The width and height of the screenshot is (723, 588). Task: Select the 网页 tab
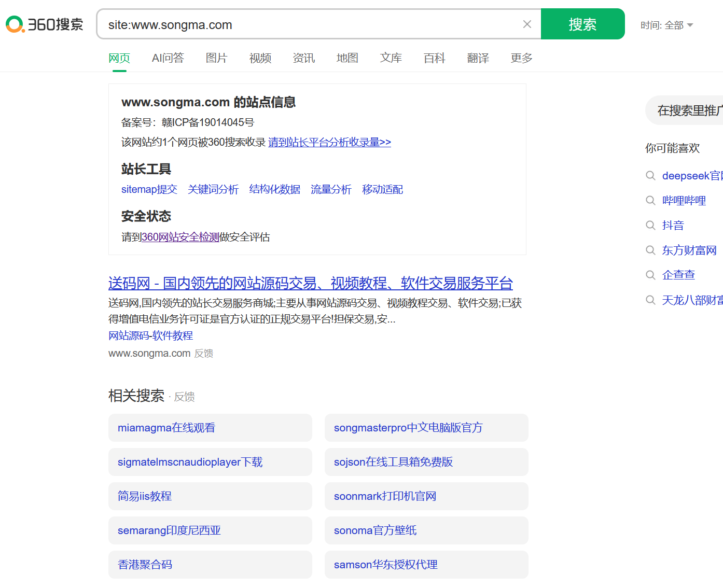point(119,58)
